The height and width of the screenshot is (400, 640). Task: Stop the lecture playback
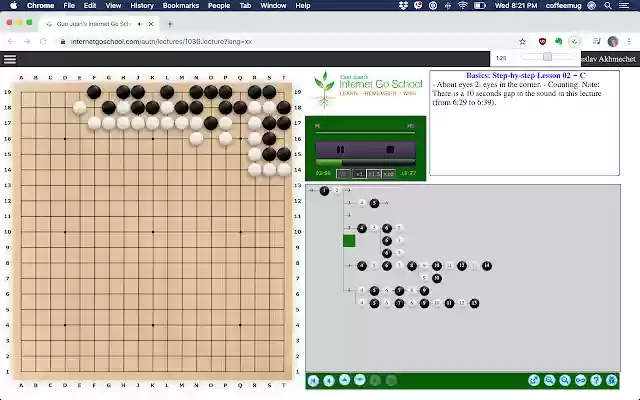tap(390, 150)
